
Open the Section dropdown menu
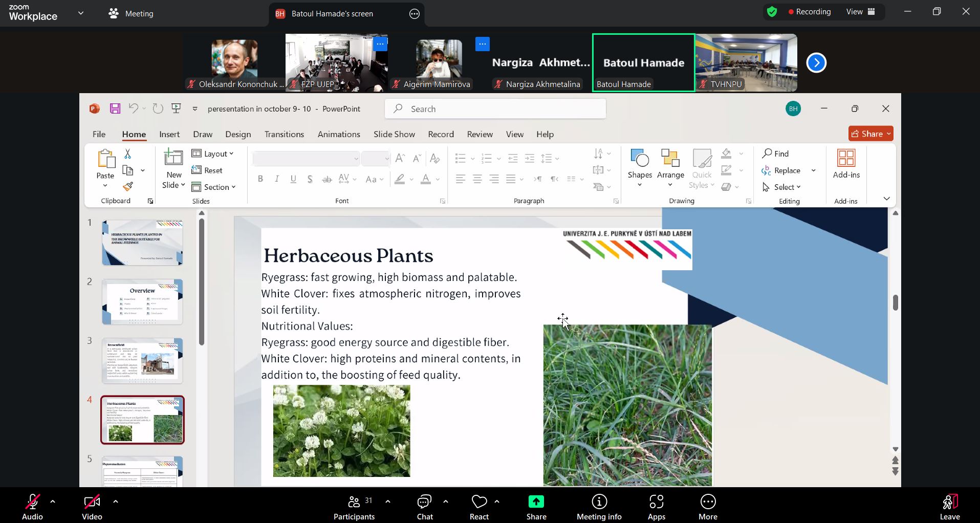(x=214, y=187)
